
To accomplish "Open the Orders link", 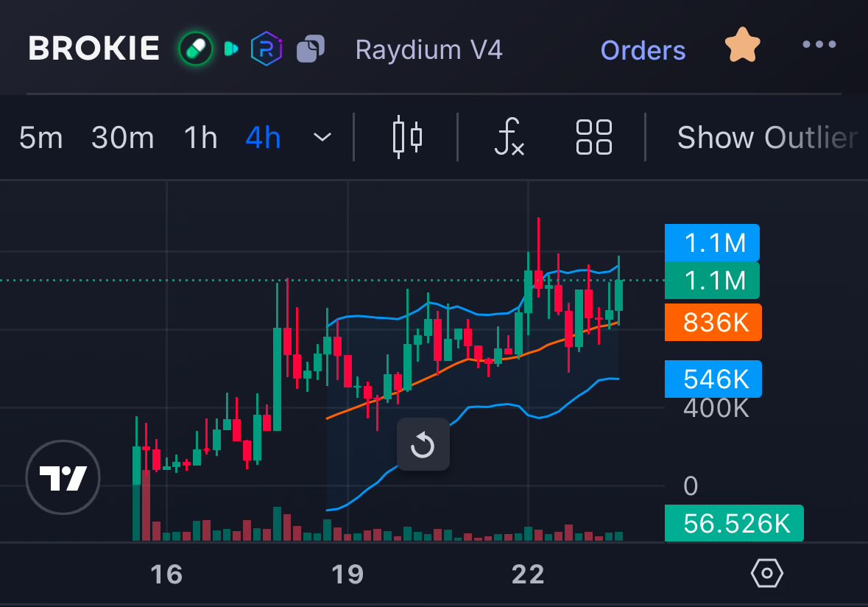I will tap(643, 50).
